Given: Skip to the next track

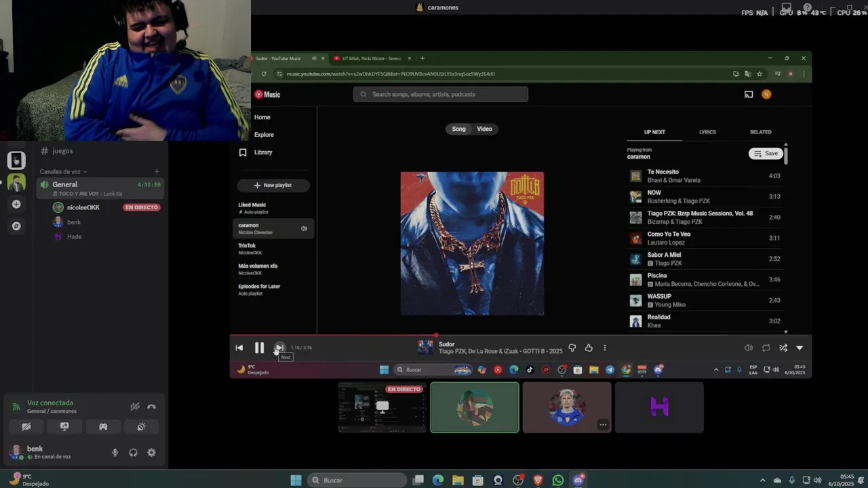Looking at the screenshot, I should coord(279,348).
